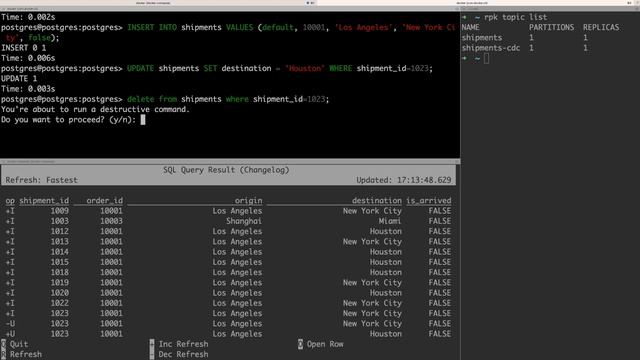Viewport: 640px width, 360px height.
Task: Click the destructive command warning message
Action: (x=96, y=109)
